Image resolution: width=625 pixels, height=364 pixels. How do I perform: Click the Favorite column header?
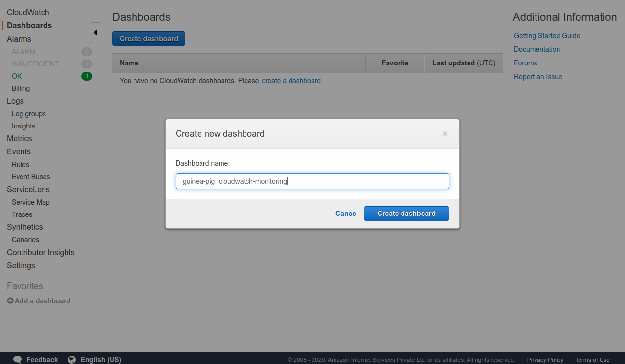tap(395, 63)
